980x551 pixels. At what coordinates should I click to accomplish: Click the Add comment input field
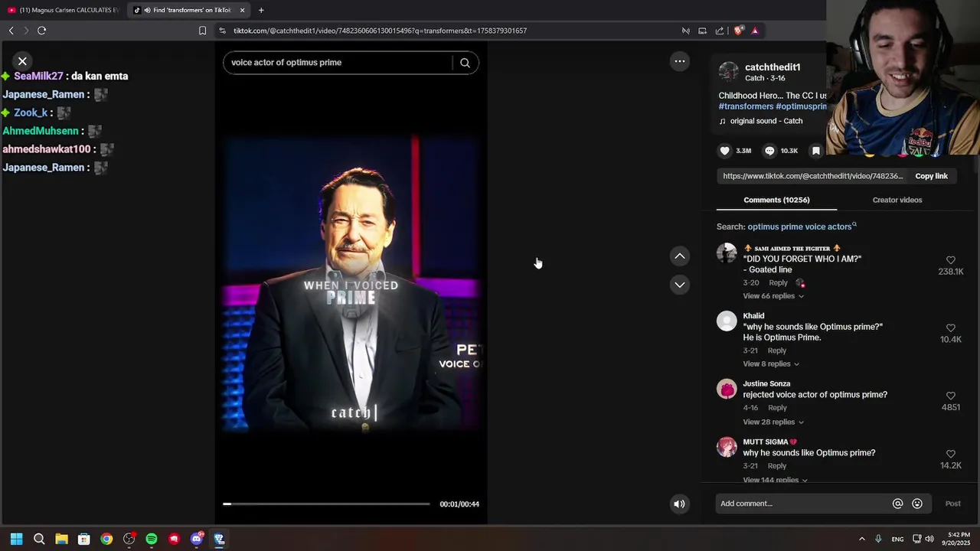click(802, 504)
